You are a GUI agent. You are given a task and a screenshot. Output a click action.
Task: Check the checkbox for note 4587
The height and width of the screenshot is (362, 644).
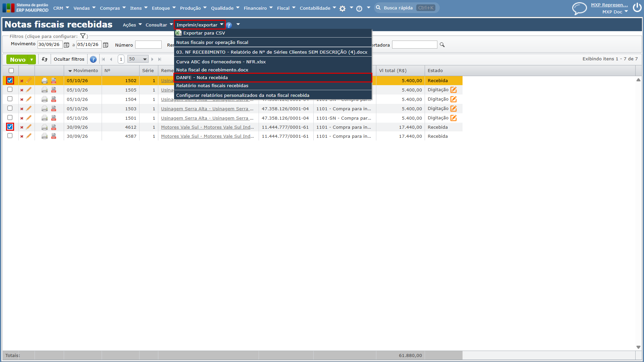[10, 136]
